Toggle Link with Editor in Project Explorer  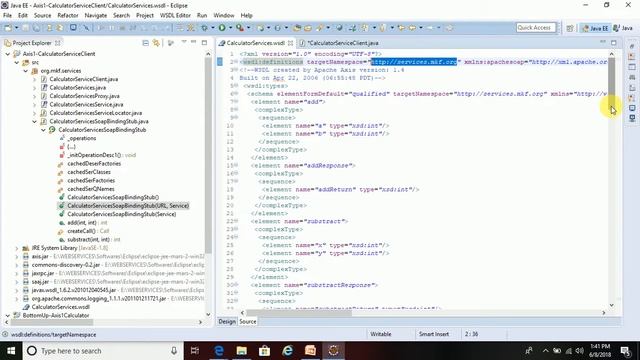(156, 43)
